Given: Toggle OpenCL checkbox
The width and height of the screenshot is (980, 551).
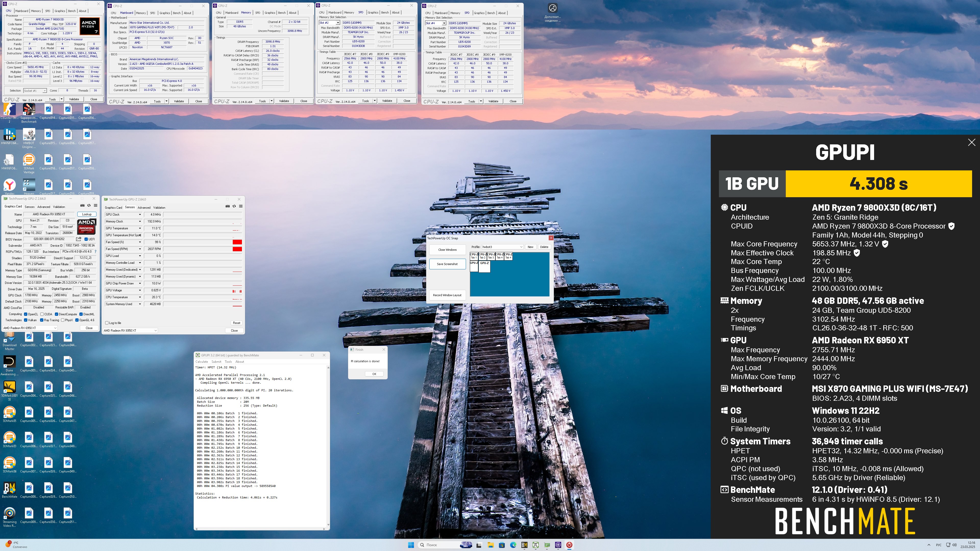Looking at the screenshot, I should [x=26, y=314].
